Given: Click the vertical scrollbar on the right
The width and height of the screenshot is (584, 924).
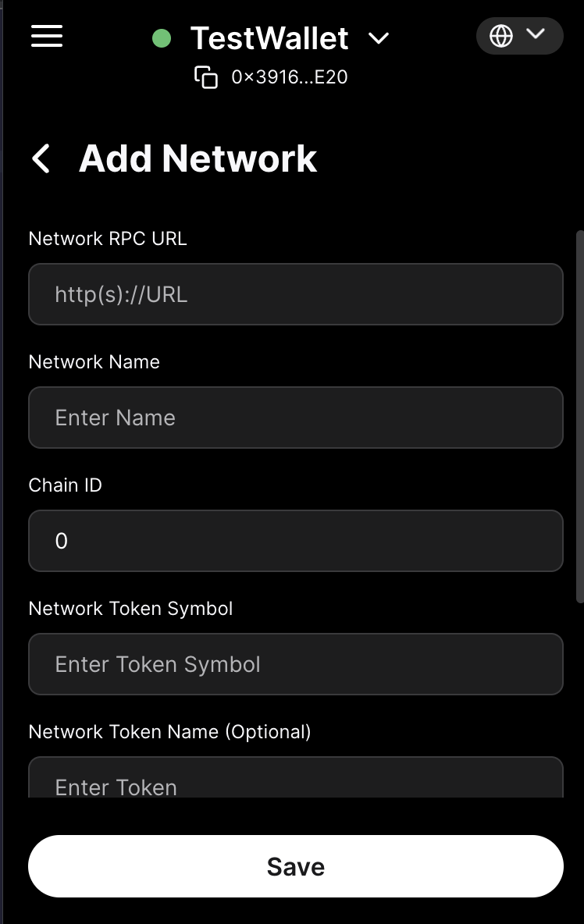Looking at the screenshot, I should point(579,414).
